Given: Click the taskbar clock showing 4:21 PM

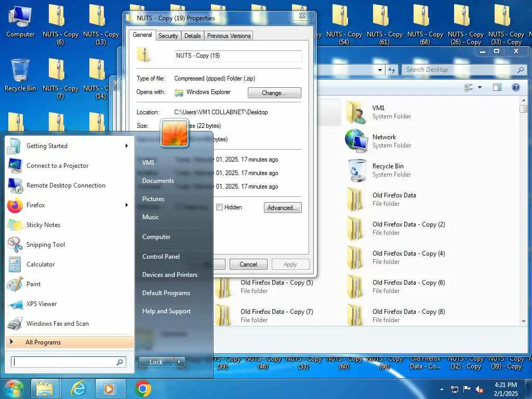Looking at the screenshot, I should point(506,389).
